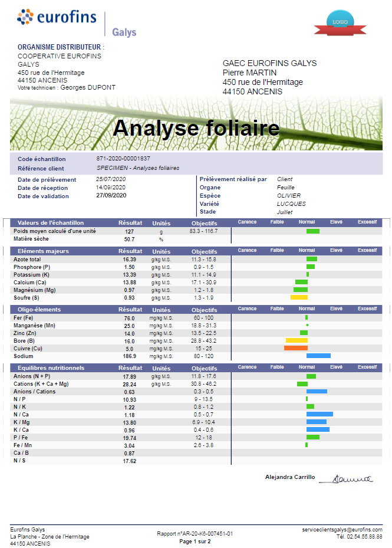Viewport: 392px width, 548px height.
Task: Click the N / S result 17.62
Action: pos(129,461)
